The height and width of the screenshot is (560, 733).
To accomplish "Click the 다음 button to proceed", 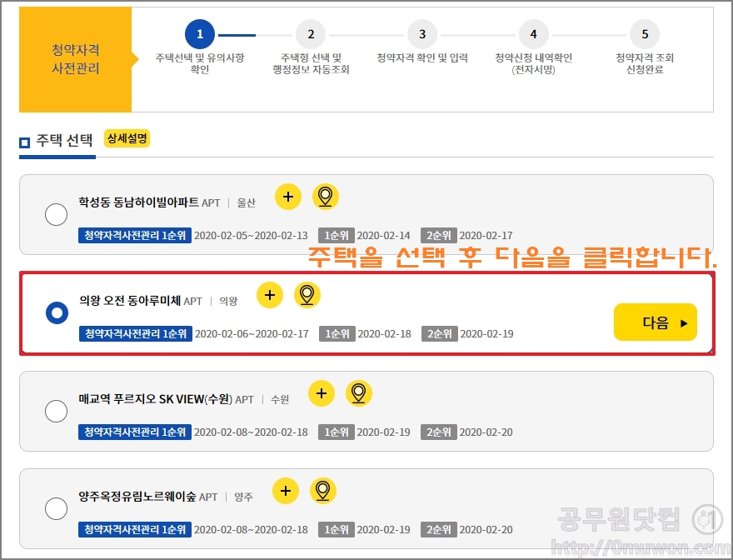I will pyautogui.click(x=656, y=322).
